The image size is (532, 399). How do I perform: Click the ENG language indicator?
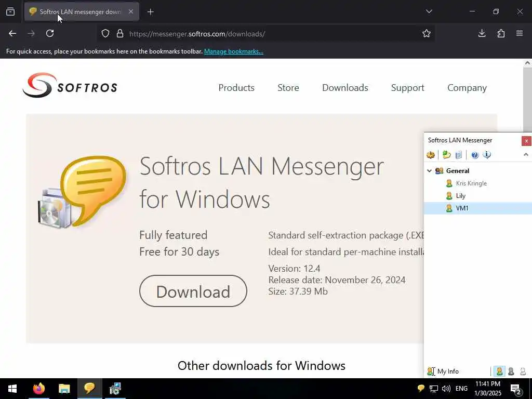(x=461, y=389)
